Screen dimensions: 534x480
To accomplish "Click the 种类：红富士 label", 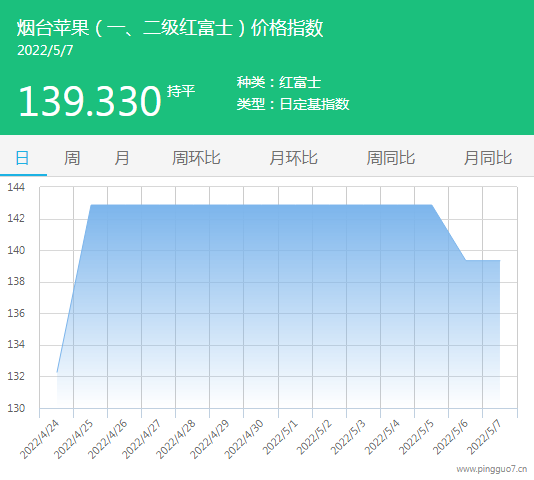I will click(279, 82).
